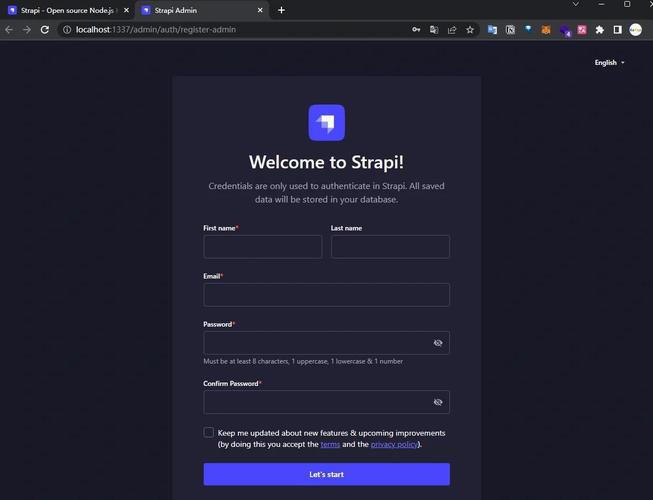Open the purple extension with badge

point(565,30)
